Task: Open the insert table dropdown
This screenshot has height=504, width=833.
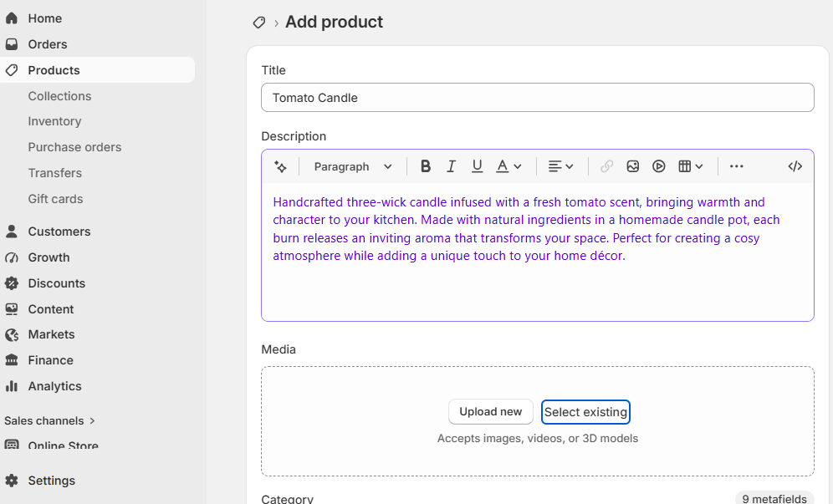Action: [x=691, y=167]
